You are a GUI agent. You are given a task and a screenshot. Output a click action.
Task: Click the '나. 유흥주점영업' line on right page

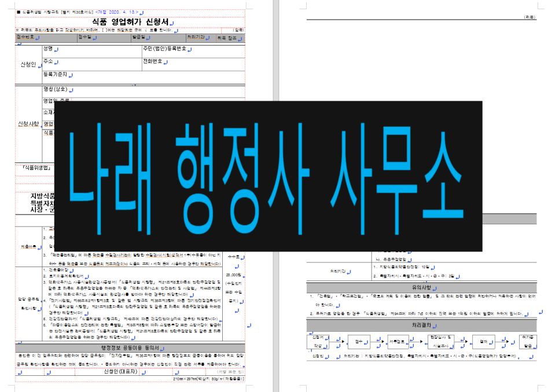(391, 259)
